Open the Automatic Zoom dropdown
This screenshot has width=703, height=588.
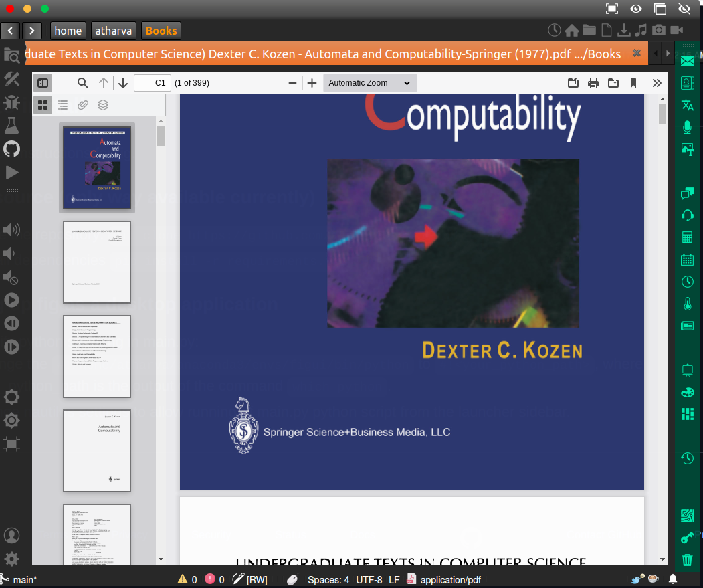point(370,83)
